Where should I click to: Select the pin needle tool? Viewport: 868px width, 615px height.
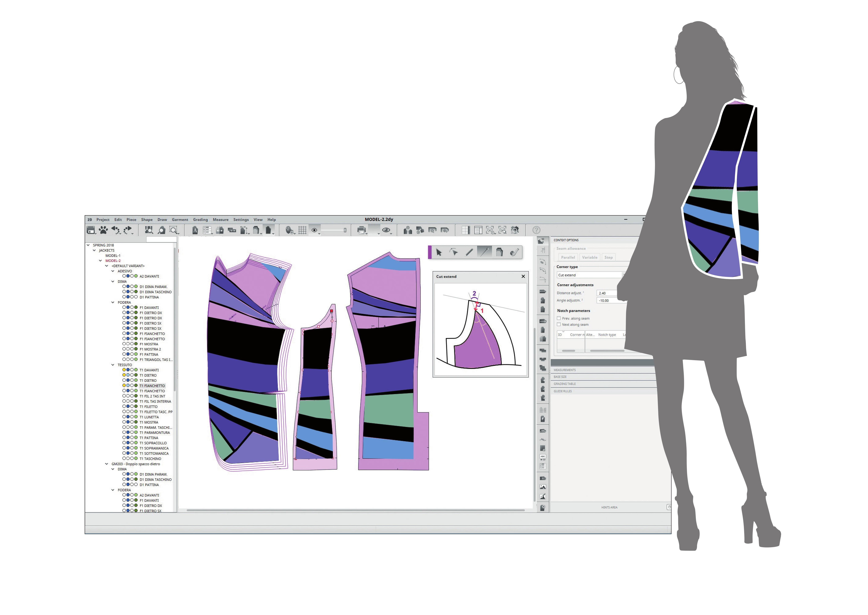pos(484,252)
